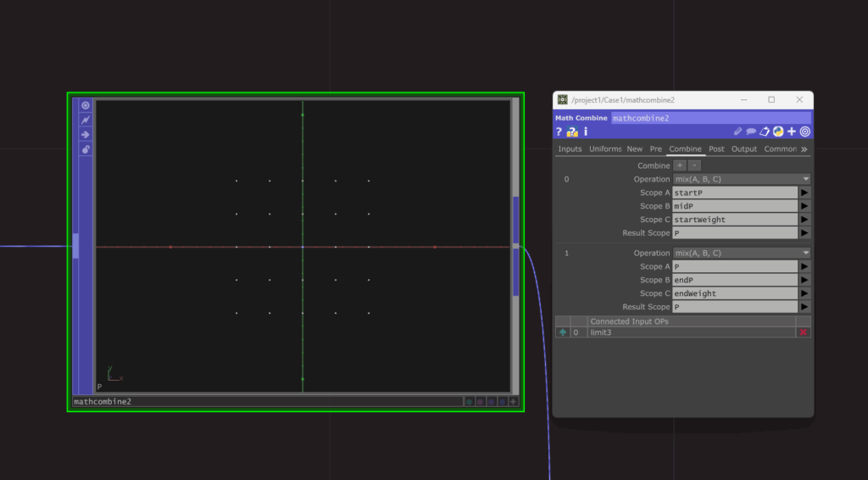Click the teal up arrow beside limit3
868x480 pixels.
(x=562, y=332)
